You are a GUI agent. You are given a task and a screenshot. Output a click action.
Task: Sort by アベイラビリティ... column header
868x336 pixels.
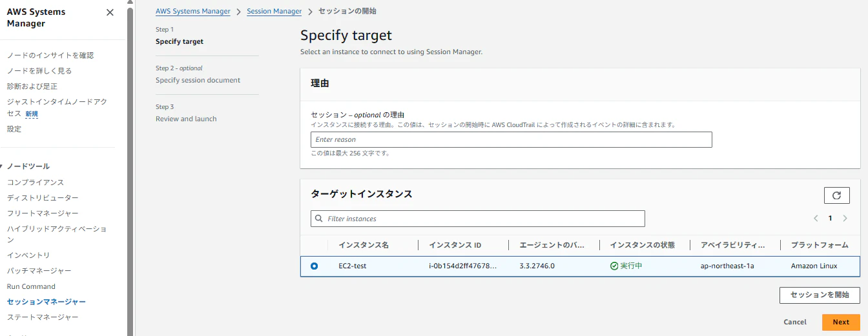click(x=733, y=245)
